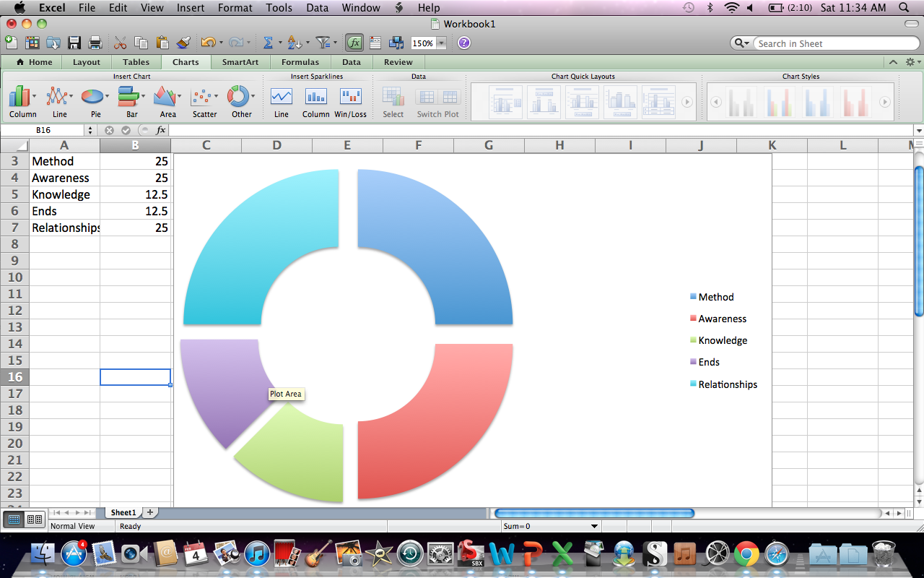
Task: Paste with the clipboard icon
Action: coord(162,43)
